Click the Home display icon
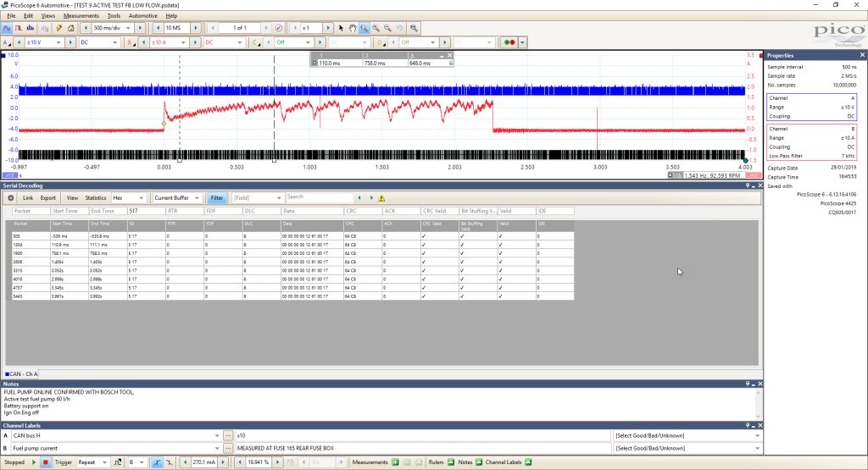868x470 pixels. click(71, 28)
